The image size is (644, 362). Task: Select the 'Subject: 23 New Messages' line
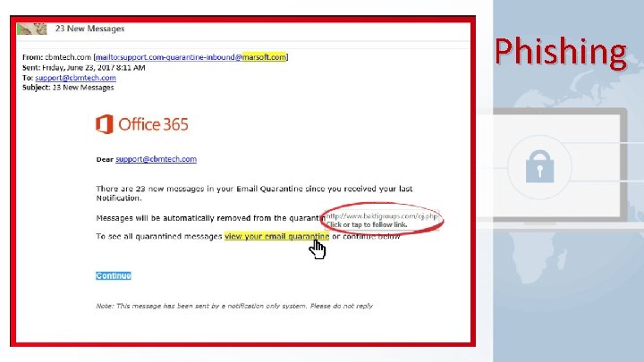pos(68,88)
